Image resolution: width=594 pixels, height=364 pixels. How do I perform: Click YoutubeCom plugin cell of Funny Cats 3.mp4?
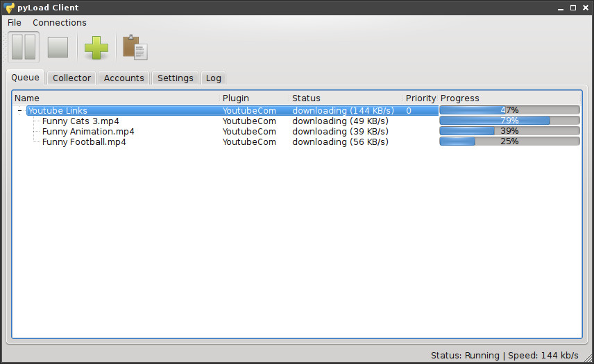[x=249, y=121]
